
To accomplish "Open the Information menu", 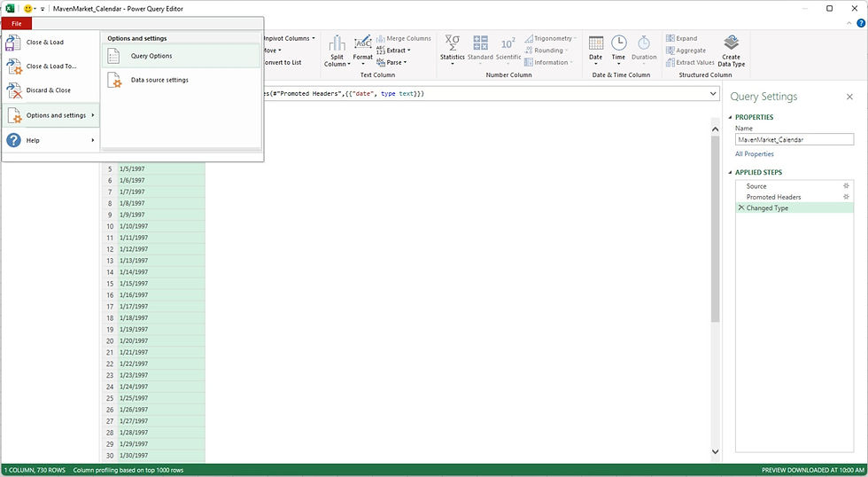I will click(x=548, y=63).
